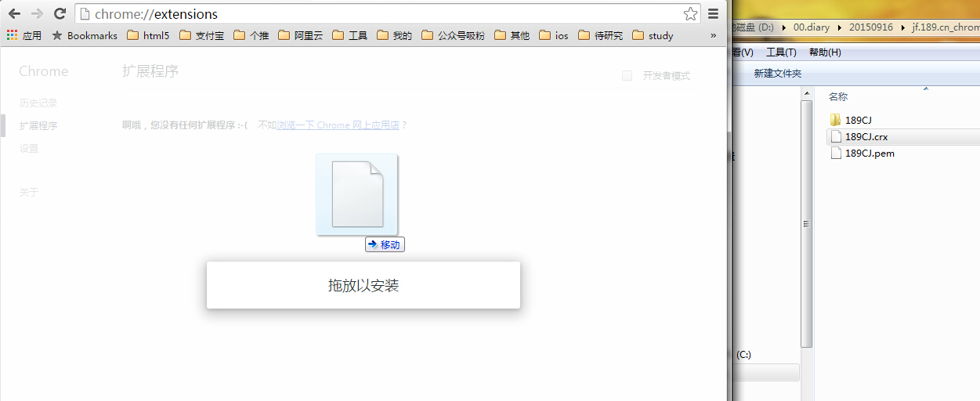
Task: Click the Explorer navigation pane scrollbar
Action: coord(807,223)
